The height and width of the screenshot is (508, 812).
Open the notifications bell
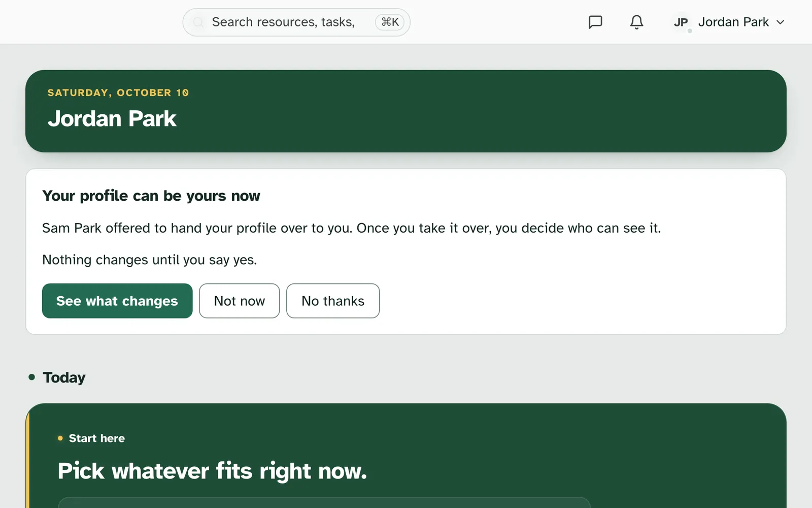[x=636, y=22]
